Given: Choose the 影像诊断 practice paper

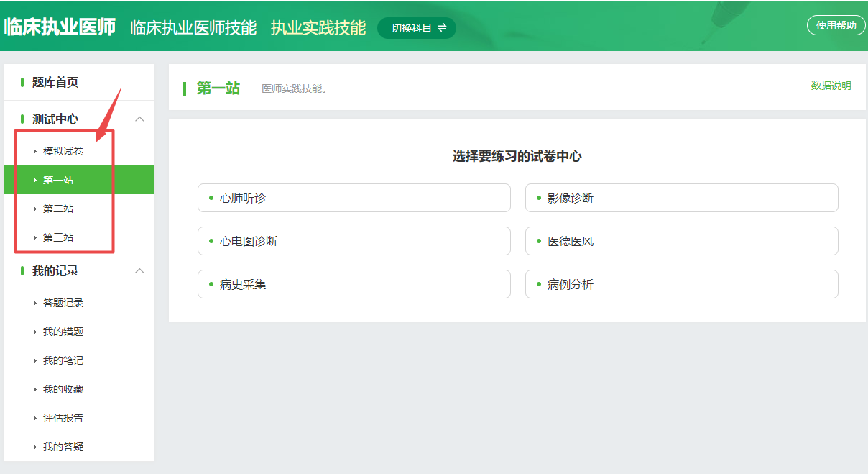Looking at the screenshot, I should point(681,198).
